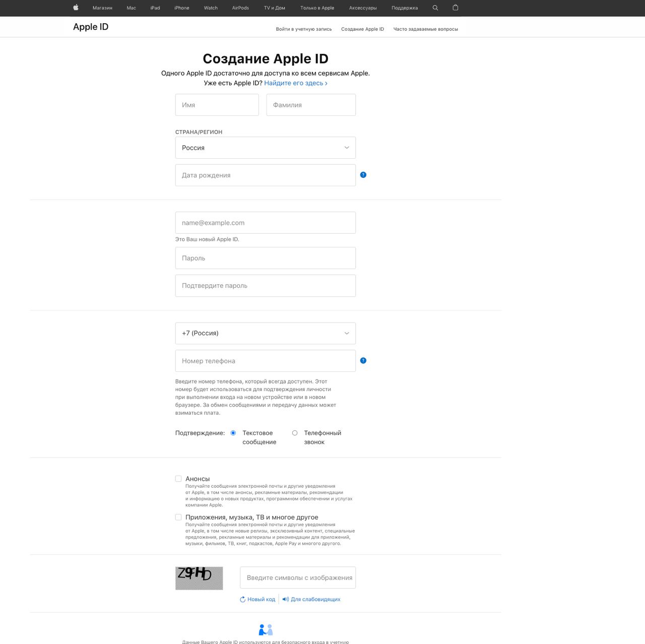Open Часто задаваемые вопросы link
Image resolution: width=645 pixels, height=644 pixels.
(x=425, y=29)
